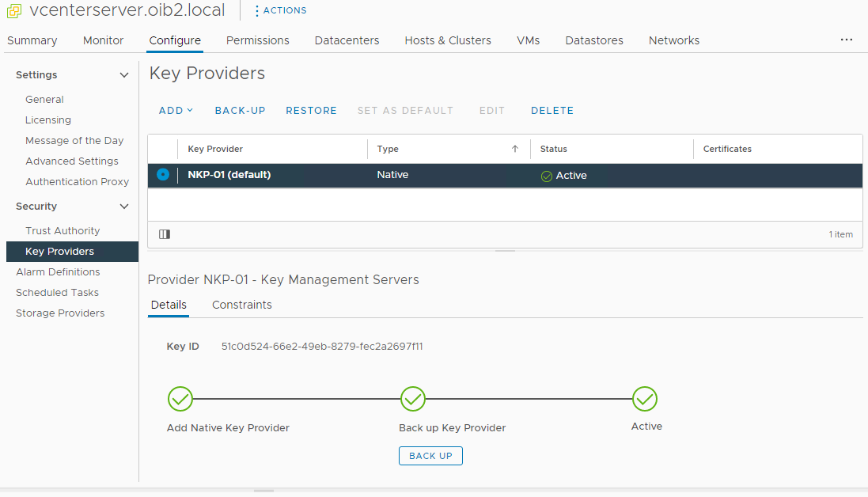Click the Native type cell

click(392, 175)
